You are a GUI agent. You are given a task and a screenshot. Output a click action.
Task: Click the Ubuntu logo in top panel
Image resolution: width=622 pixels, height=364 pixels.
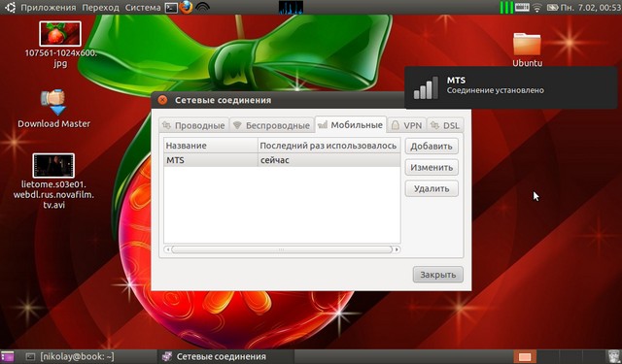tap(10, 7)
